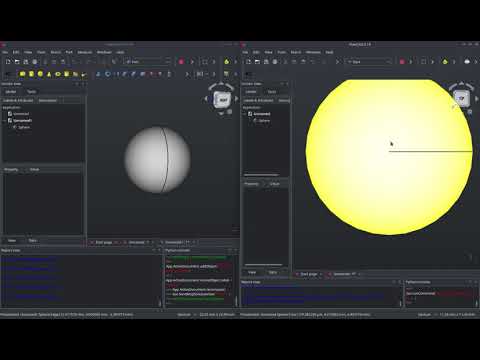Switch to Model tab in right window
This screenshot has width=480, height=360.
coord(251,92)
